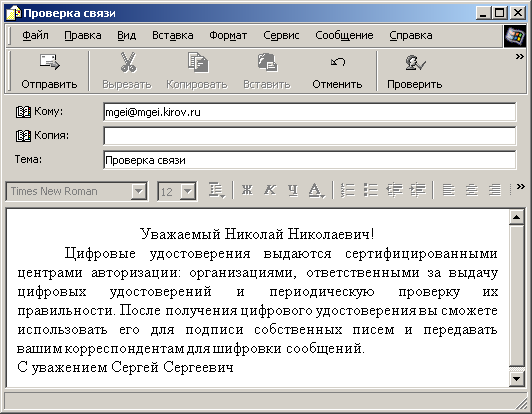Send the message with Отправить button

pos(49,71)
